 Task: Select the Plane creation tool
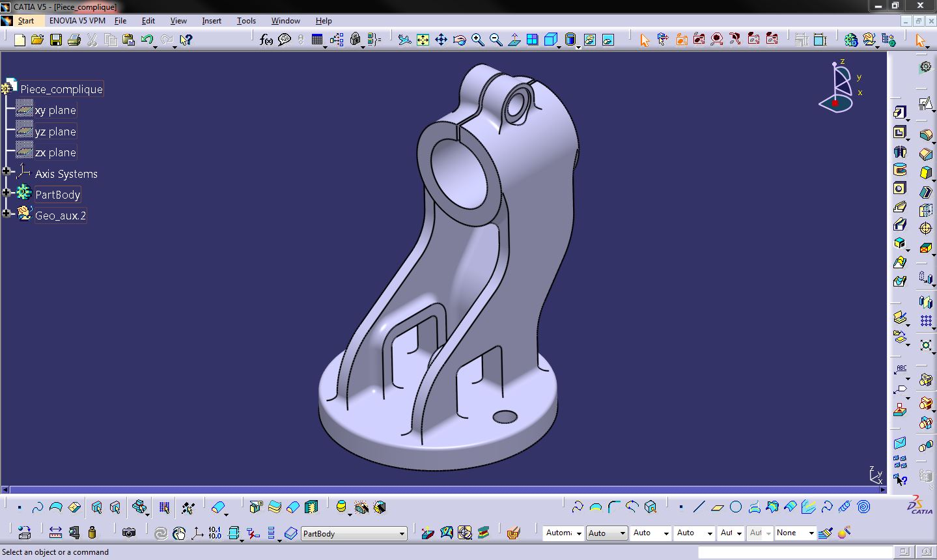click(718, 507)
